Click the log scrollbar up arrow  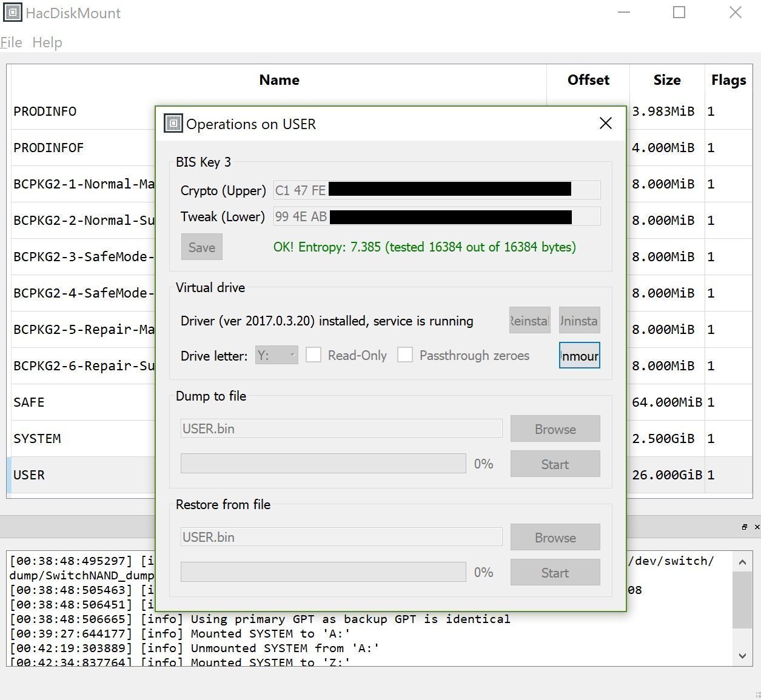742,562
